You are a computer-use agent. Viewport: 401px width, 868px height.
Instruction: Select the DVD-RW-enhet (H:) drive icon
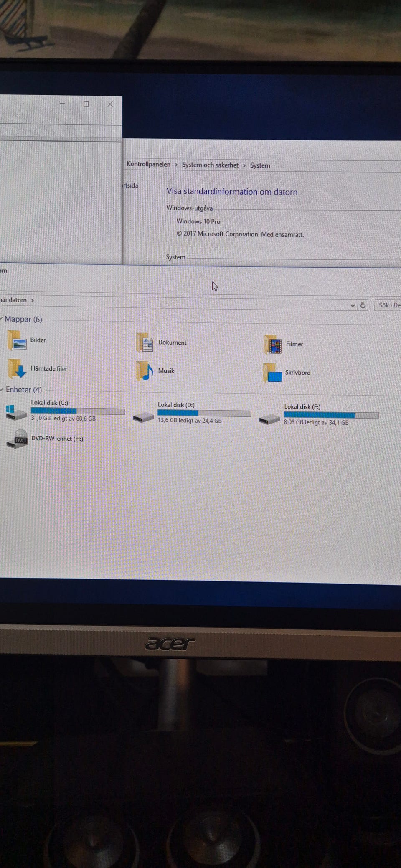pyautogui.click(x=17, y=439)
